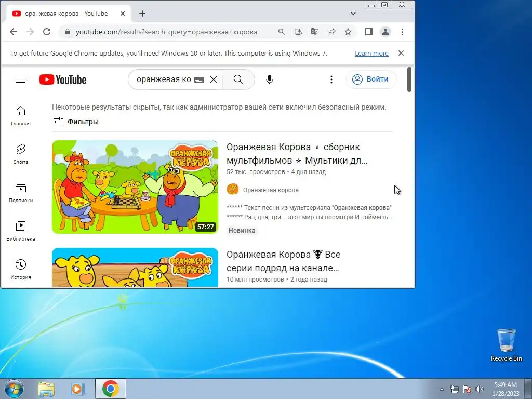This screenshot has height=399, width=532.
Task: Open the site security lock icon
Action: click(x=67, y=32)
